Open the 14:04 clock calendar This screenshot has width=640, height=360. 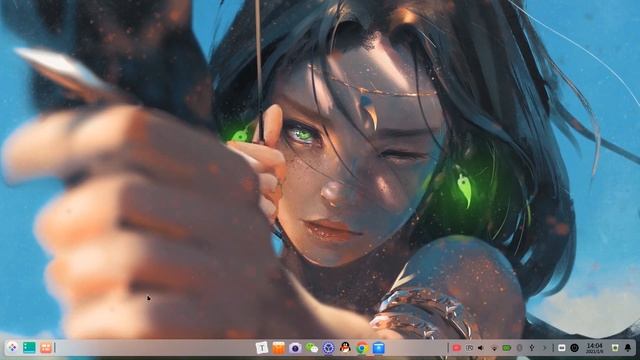[x=594, y=348]
